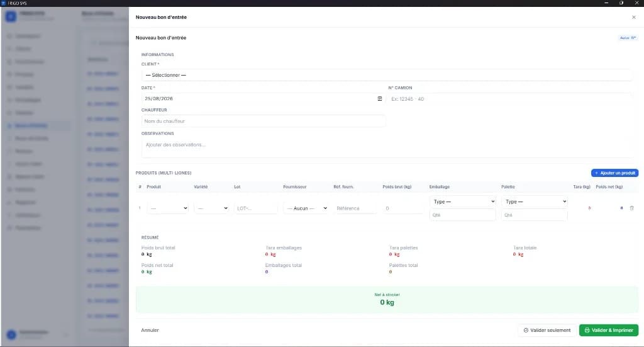644x347 pixels.
Task: Expand the Produit dropdown in row 1
Action: 169,208
